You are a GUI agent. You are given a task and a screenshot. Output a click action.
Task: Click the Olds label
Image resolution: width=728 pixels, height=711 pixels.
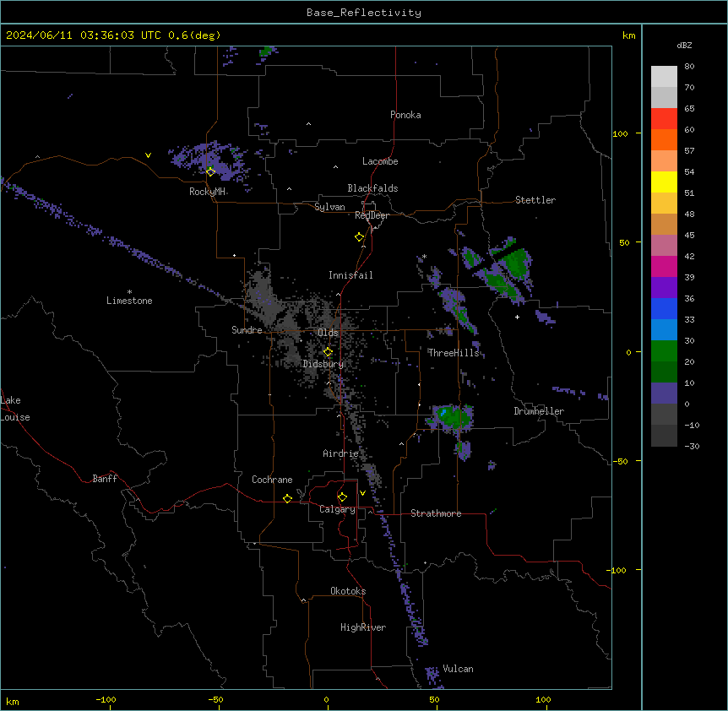click(328, 333)
